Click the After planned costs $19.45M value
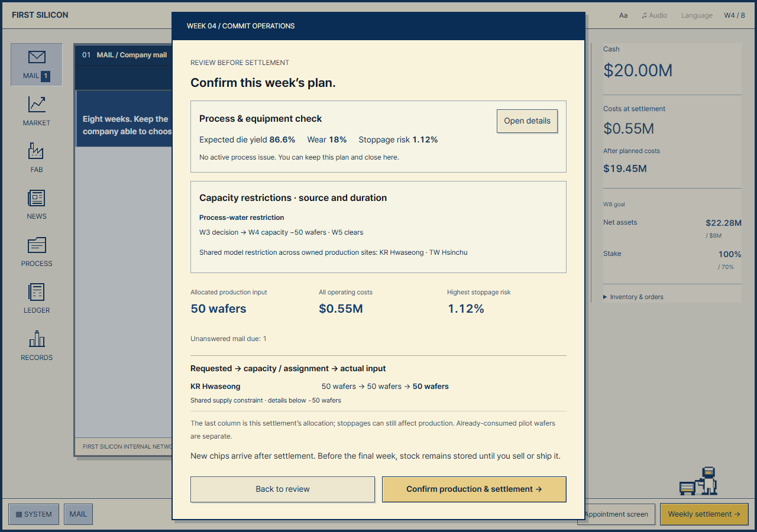The image size is (757, 532). (625, 168)
